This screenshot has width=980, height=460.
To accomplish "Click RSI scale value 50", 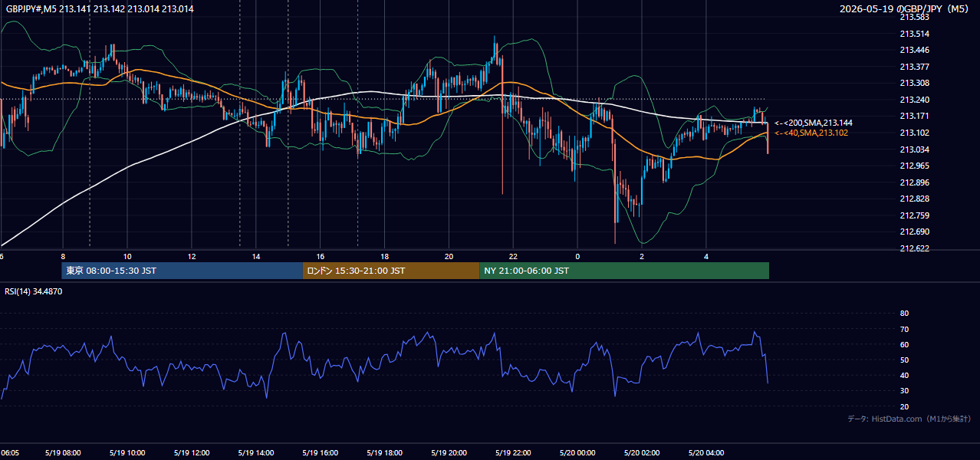I will tap(904, 360).
